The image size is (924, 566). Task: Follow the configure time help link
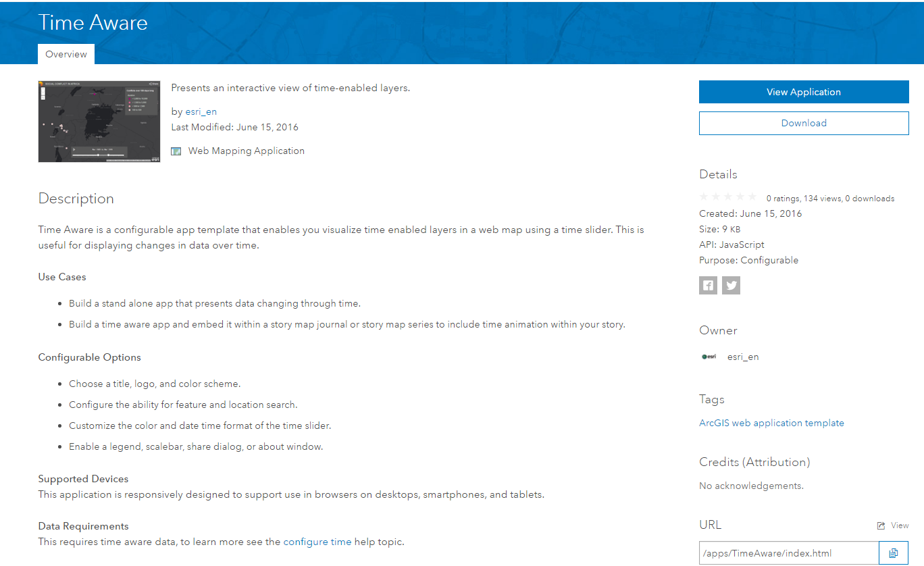(317, 542)
